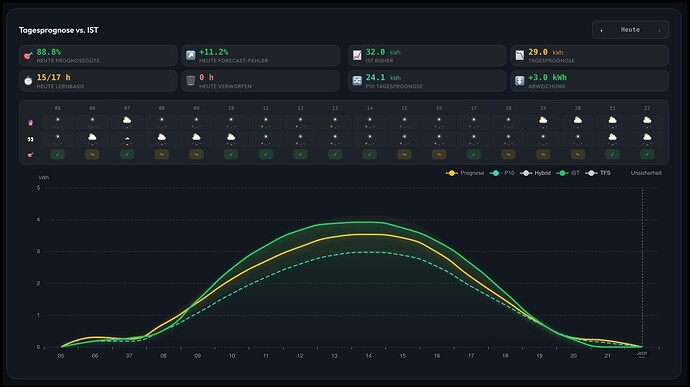Toggle the Unsicherheit band in the legend

(x=646, y=173)
